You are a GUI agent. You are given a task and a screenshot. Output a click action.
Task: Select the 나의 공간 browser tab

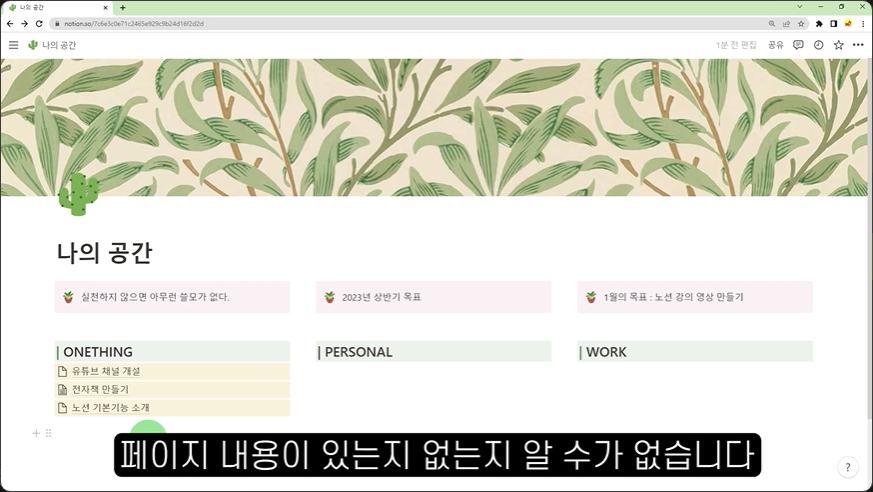click(x=56, y=8)
